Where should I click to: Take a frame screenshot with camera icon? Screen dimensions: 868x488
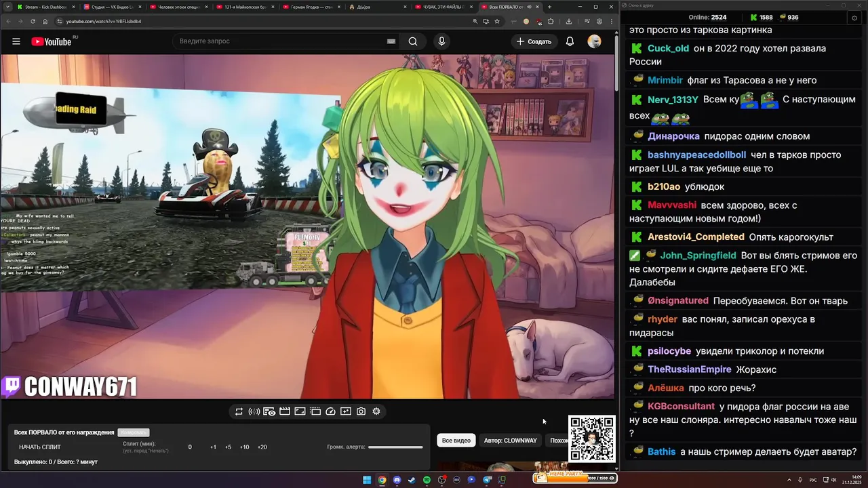361,411
